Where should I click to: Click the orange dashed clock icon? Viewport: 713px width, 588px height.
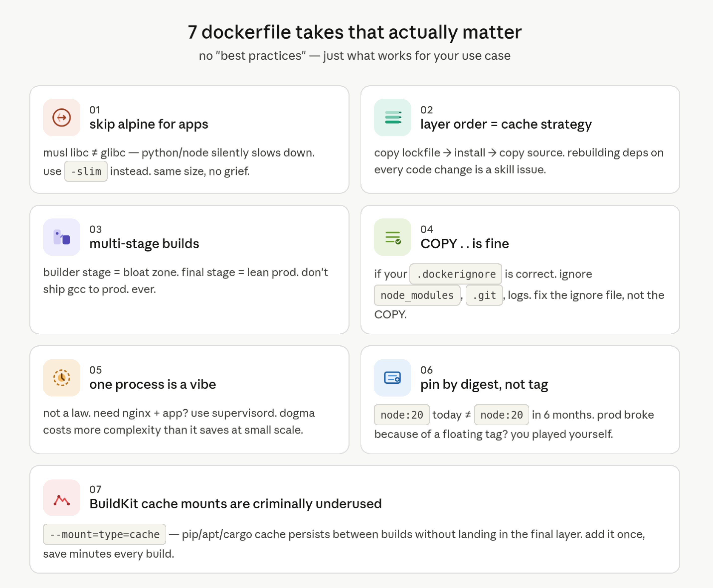(62, 378)
